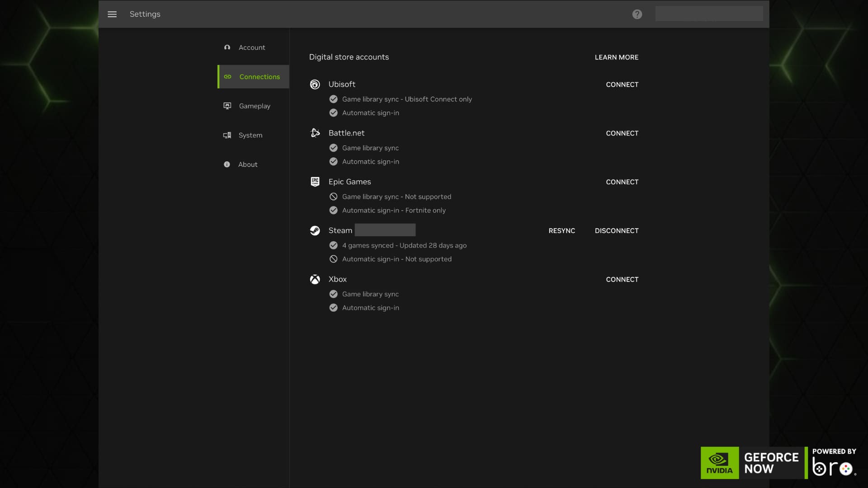
Task: Click 'Automatic sign-in - Fortnite only' text
Action: [394, 210]
